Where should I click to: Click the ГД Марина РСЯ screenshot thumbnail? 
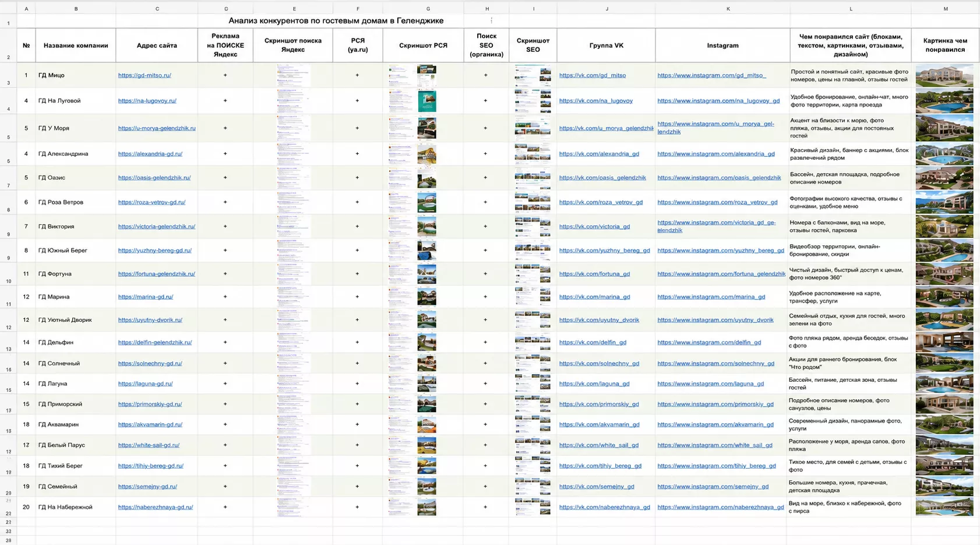(x=413, y=297)
